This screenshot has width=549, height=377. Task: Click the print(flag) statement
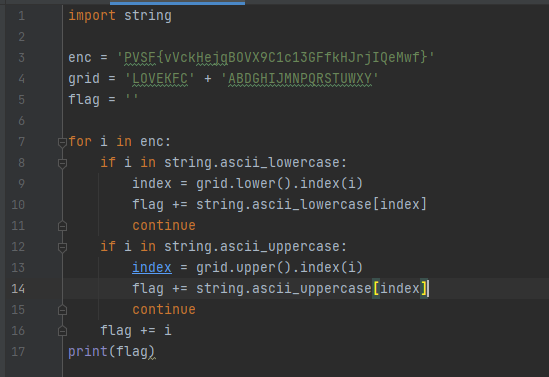[111, 351]
